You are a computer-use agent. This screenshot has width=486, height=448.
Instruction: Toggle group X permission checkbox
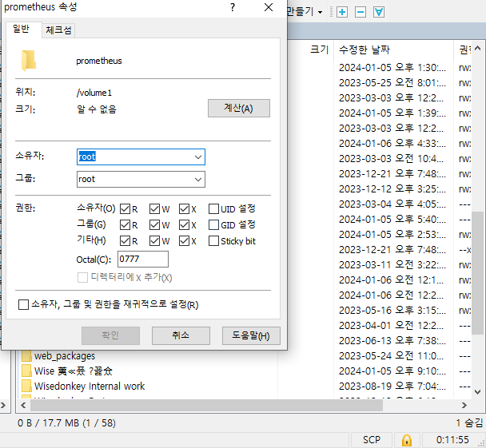[184, 224]
